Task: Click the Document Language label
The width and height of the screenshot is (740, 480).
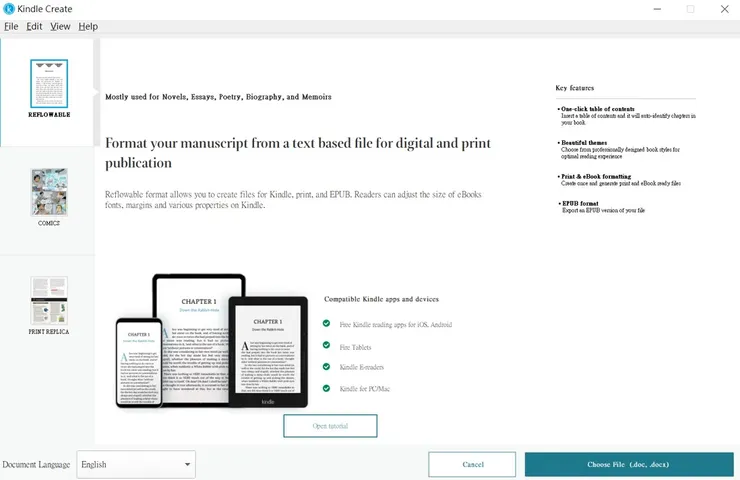Action: [x=36, y=464]
